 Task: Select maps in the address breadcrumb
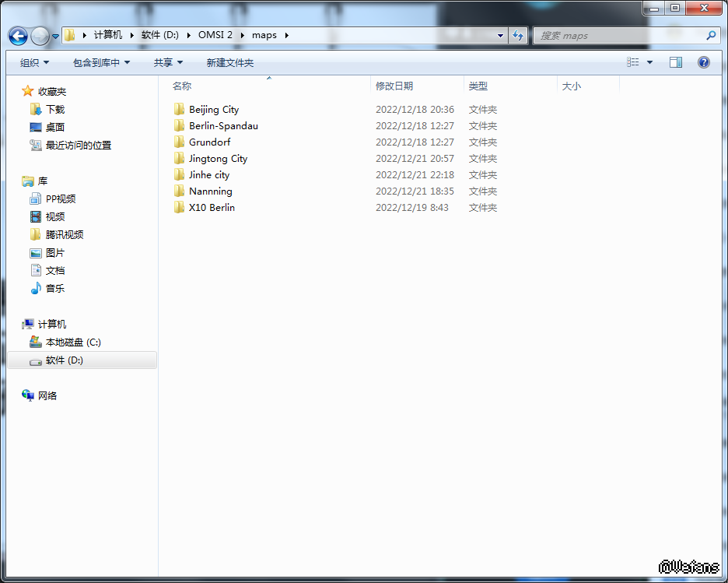click(264, 35)
